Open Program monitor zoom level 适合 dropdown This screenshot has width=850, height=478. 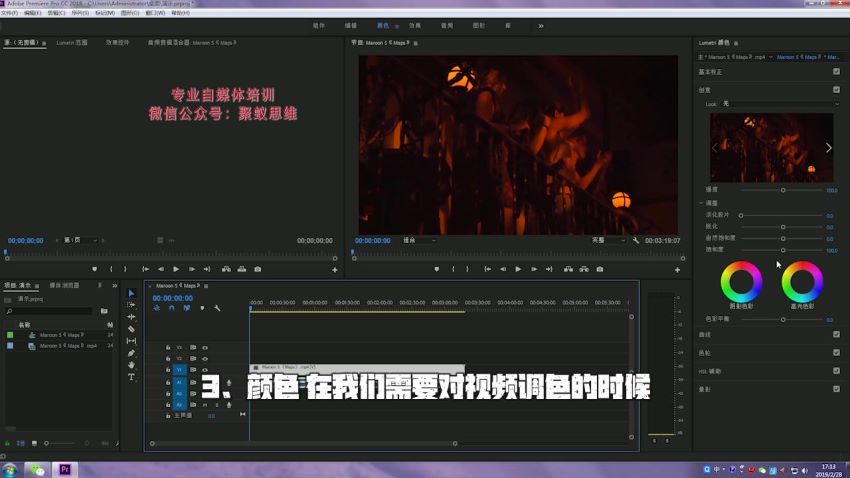click(419, 240)
